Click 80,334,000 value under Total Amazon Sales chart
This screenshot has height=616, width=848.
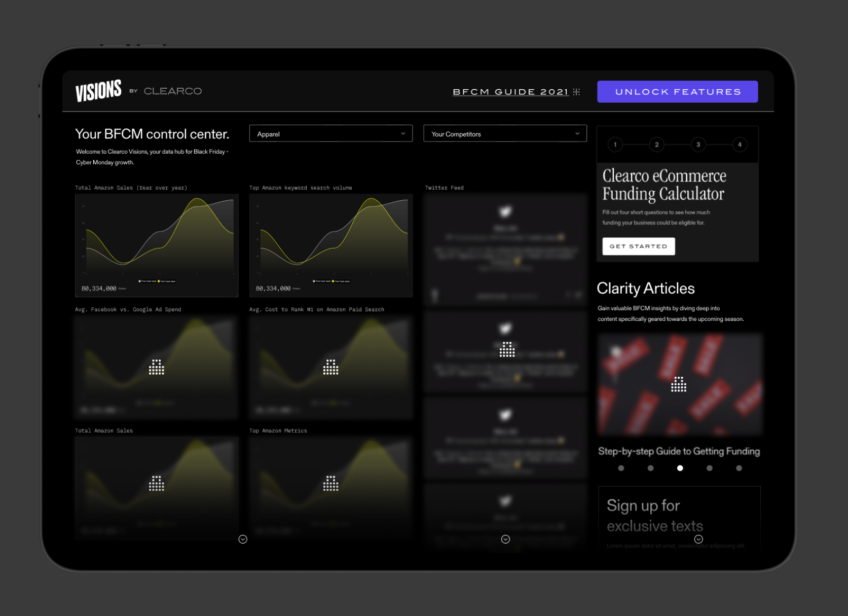click(x=99, y=288)
